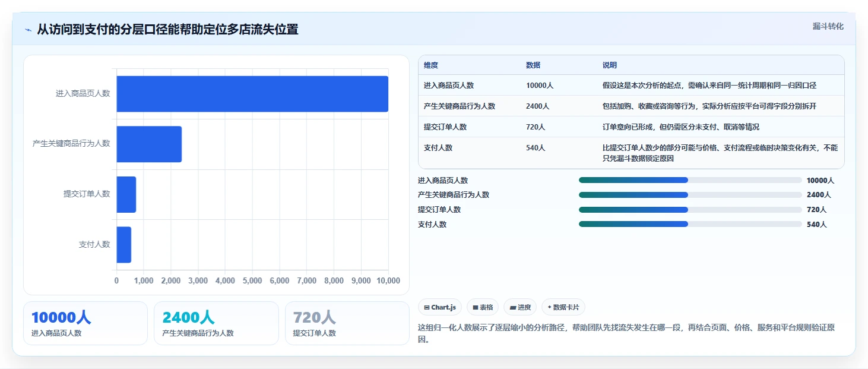Click the progress bar for 支付人数 540人
This screenshot has height=369, width=868.
tap(690, 224)
